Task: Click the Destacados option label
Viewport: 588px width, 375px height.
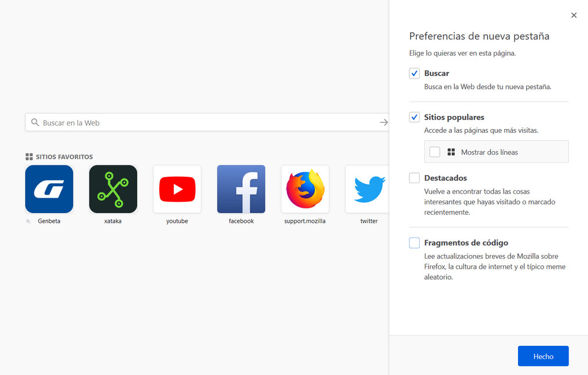Action: point(446,178)
